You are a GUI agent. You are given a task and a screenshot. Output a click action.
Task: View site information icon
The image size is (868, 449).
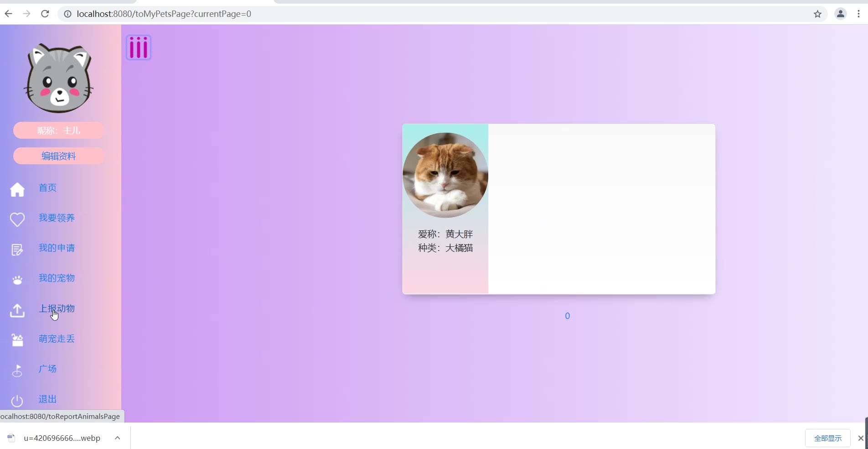[x=67, y=14]
